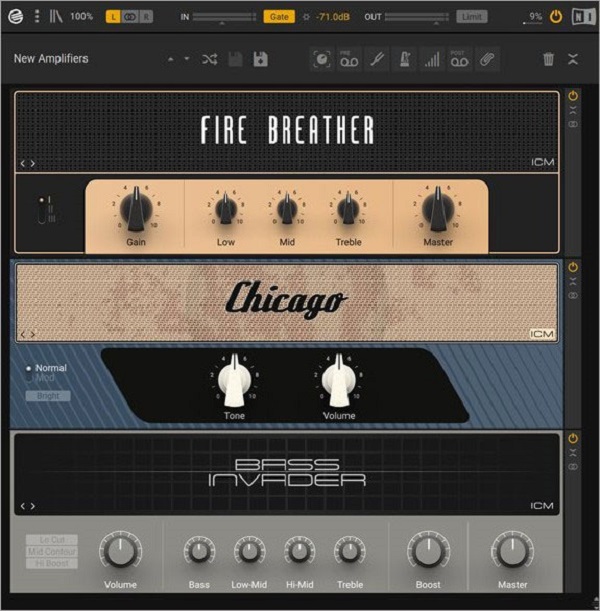Open the tuner tool

tap(377, 60)
